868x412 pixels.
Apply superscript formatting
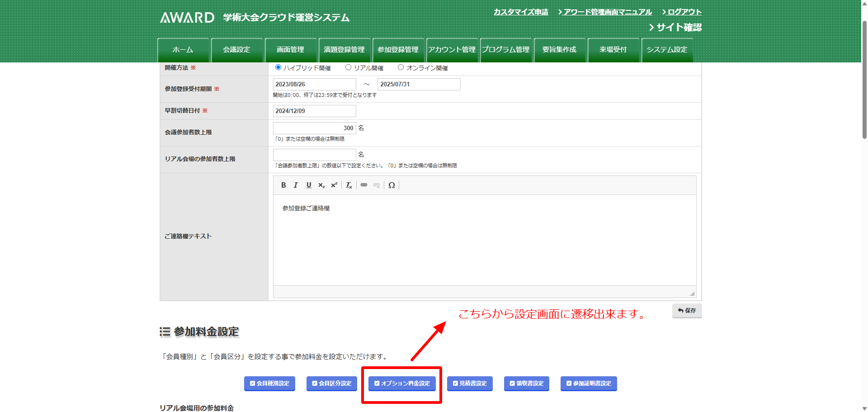click(334, 185)
